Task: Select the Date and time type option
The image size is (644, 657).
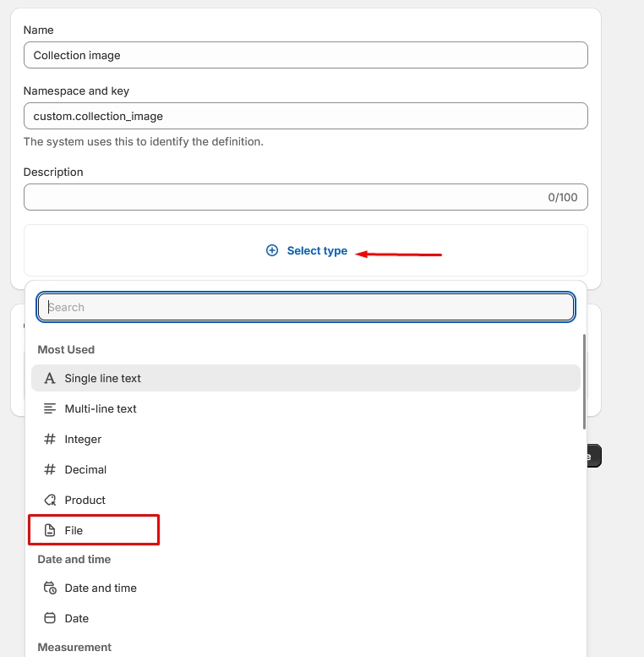Action: (x=101, y=589)
